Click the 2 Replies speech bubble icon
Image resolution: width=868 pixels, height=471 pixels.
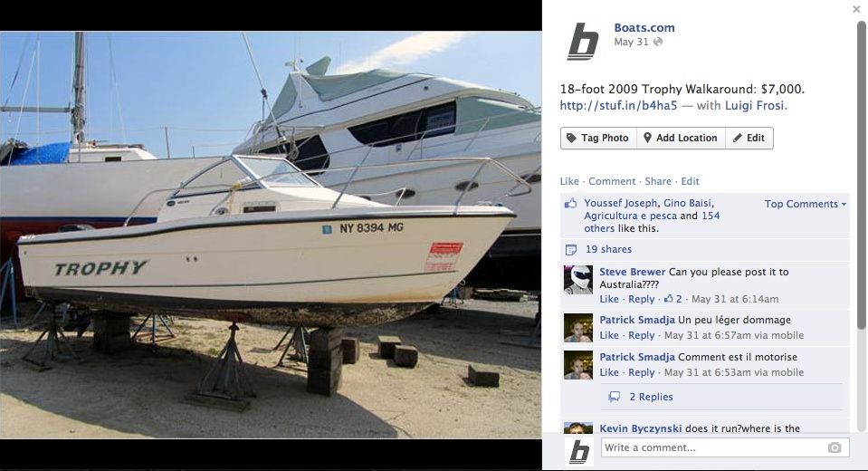pyautogui.click(x=615, y=397)
